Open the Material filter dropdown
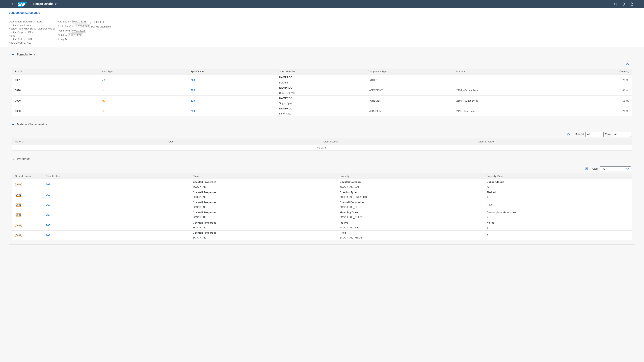 tap(595, 134)
